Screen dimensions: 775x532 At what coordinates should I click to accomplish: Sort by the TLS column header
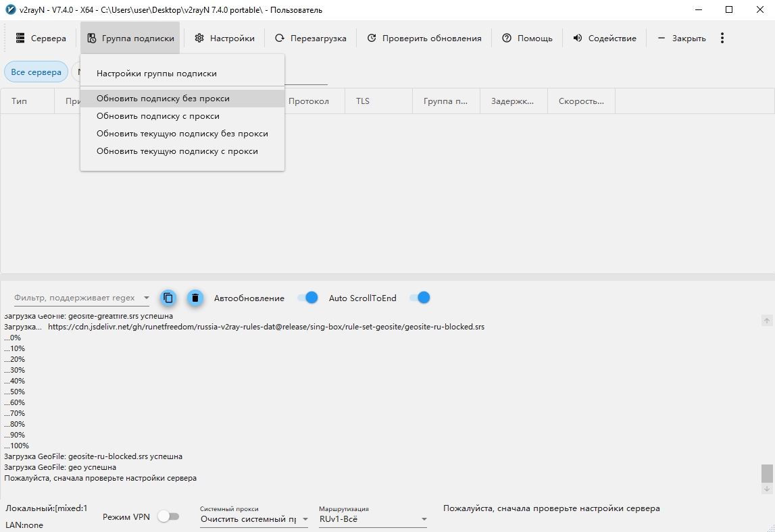point(378,101)
